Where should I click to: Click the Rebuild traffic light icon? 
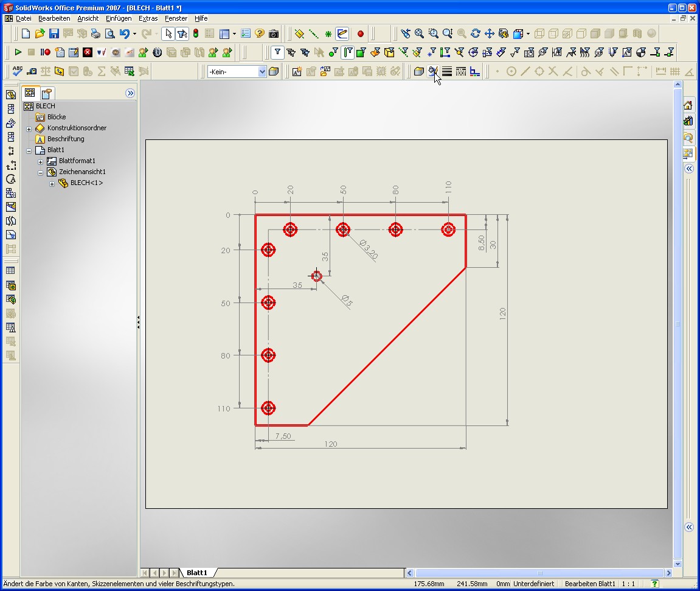[x=196, y=33]
